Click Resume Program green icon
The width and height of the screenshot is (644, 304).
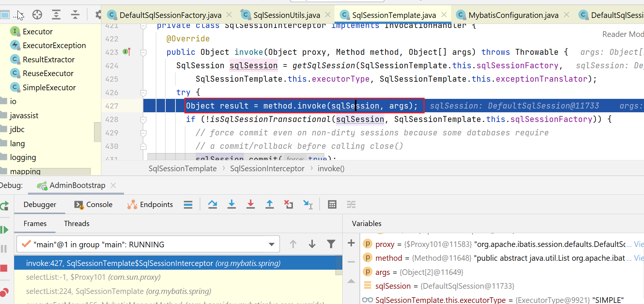pos(4,230)
